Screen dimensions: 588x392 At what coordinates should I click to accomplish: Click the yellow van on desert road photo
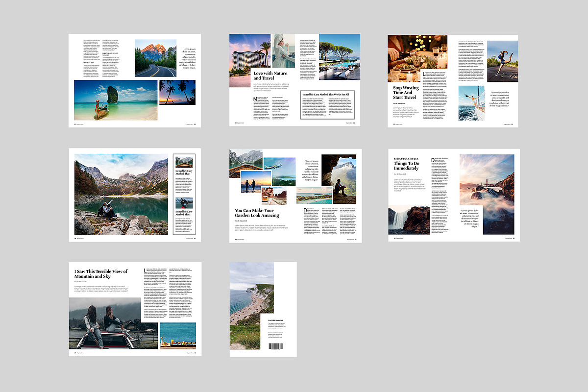click(x=273, y=196)
